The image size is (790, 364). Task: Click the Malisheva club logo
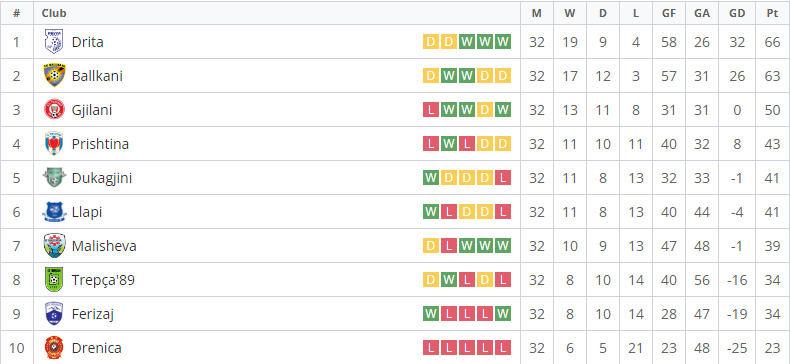click(54, 246)
